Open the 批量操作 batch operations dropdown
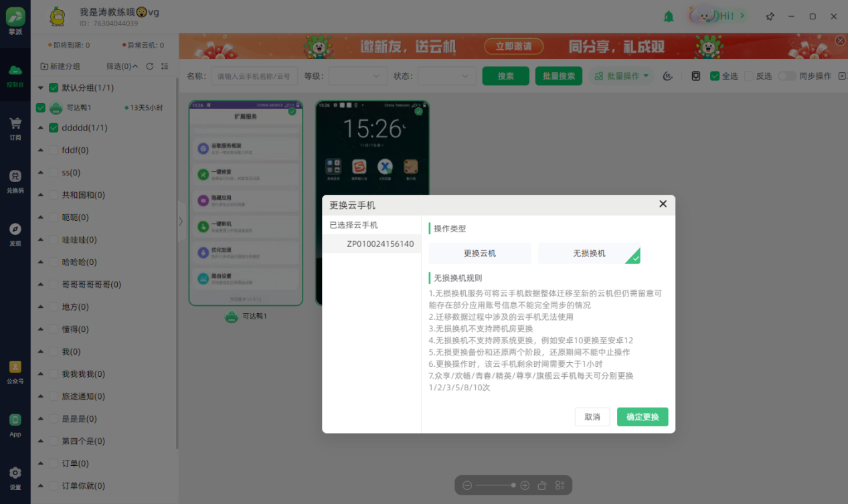 622,76
